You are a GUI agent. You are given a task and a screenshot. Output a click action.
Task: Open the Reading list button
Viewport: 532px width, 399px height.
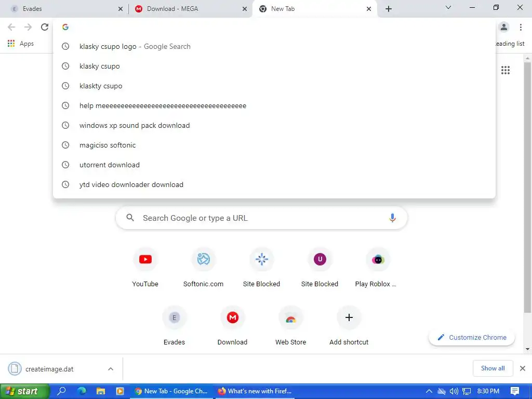pyautogui.click(x=510, y=44)
